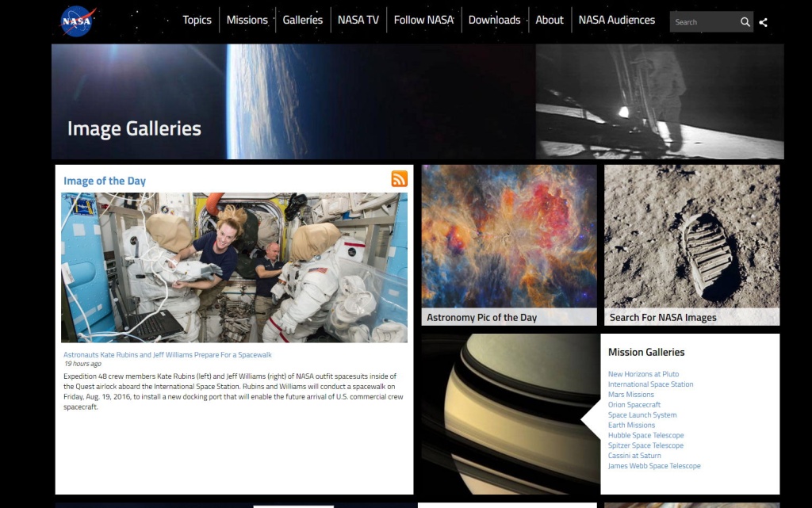812x508 pixels.
Task: Open Astronomy Pic of the Day tile
Action: pyautogui.click(x=509, y=245)
